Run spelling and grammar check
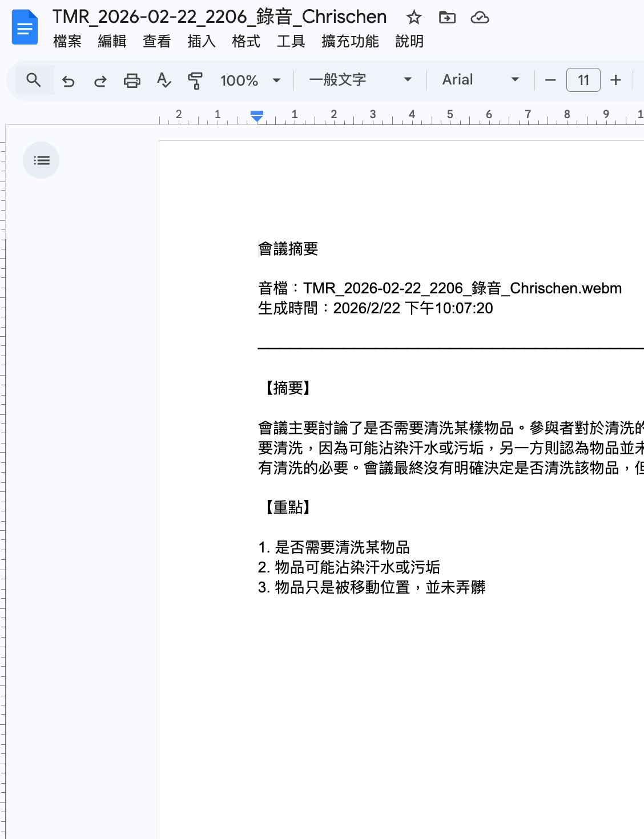This screenshot has height=839, width=644. 164,80
